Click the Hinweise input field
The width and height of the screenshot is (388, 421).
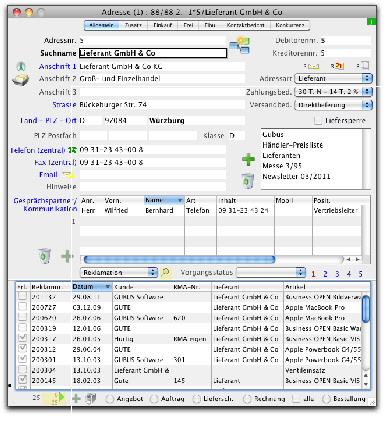click(x=153, y=187)
